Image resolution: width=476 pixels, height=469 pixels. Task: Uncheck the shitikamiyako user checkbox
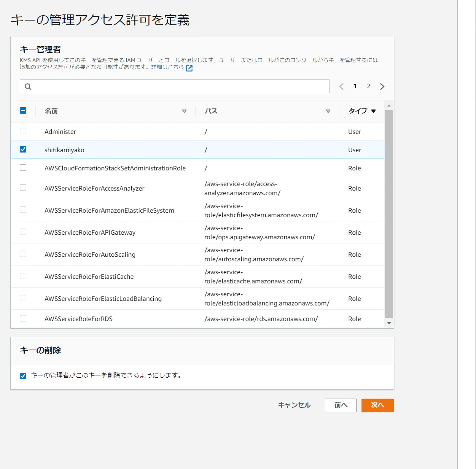23,149
